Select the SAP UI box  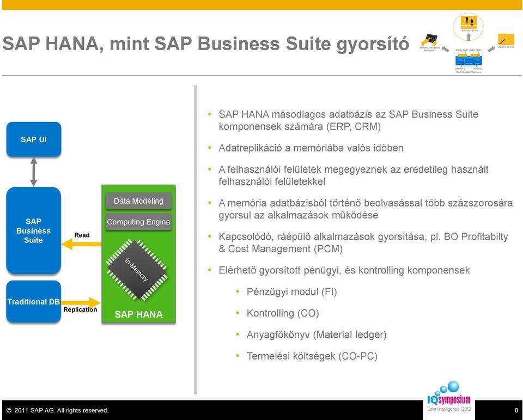point(34,139)
